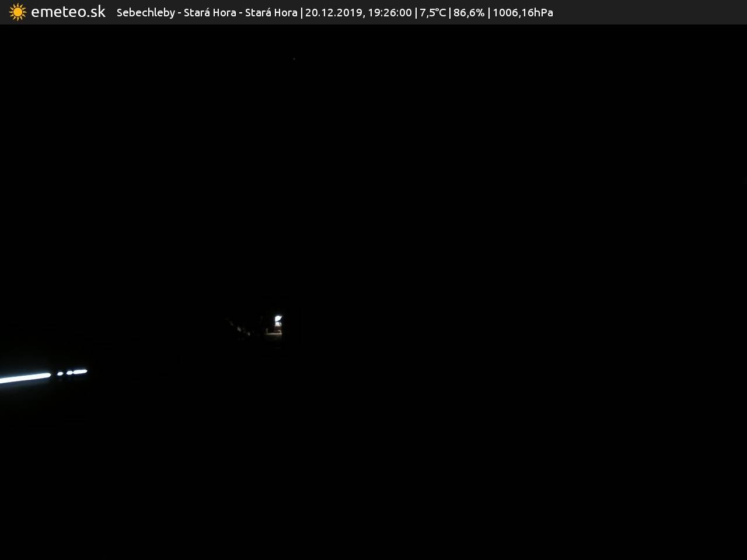The height and width of the screenshot is (560, 747).
Task: Click the second small light dot
Action: point(69,372)
